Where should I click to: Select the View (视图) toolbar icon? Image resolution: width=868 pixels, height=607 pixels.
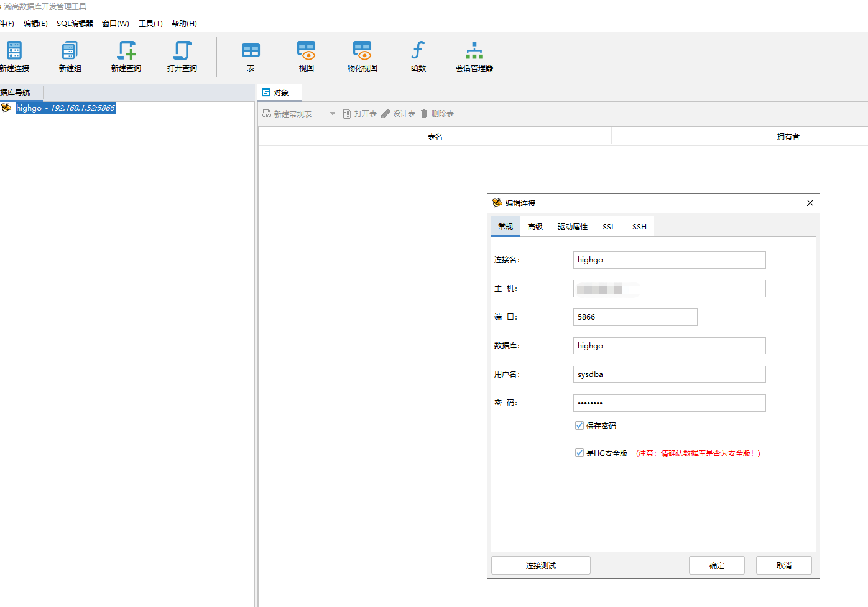[x=307, y=50]
